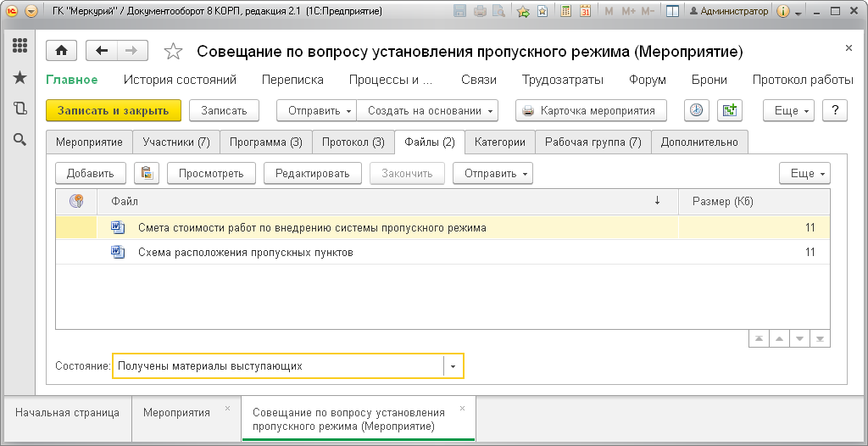This screenshot has height=446, width=868.
Task: Open Форум section
Action: (x=648, y=80)
